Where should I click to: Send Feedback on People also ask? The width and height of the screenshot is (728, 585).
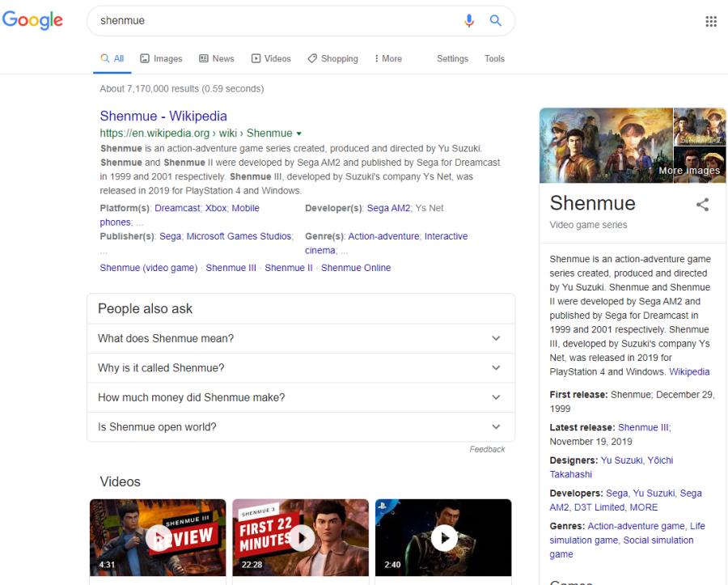click(487, 449)
